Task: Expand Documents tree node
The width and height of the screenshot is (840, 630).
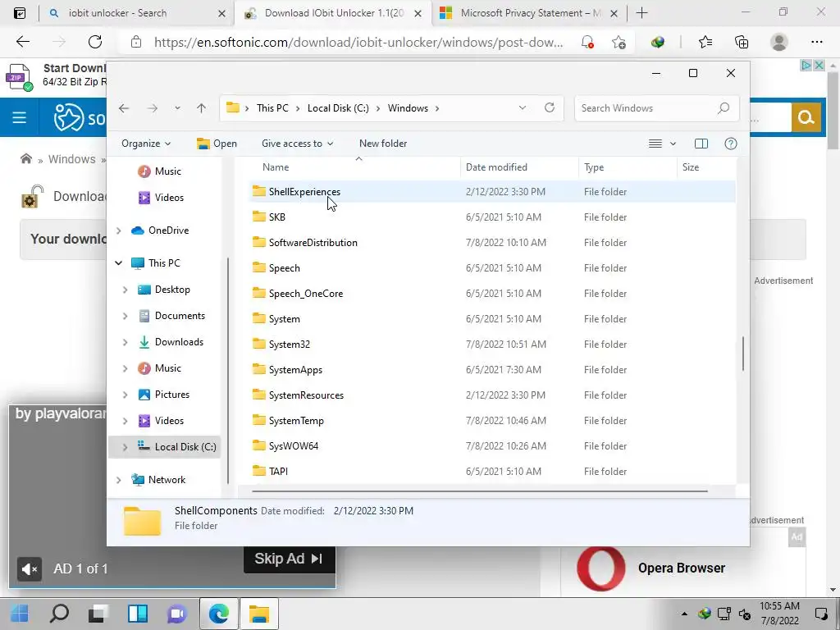Action: pyautogui.click(x=125, y=316)
